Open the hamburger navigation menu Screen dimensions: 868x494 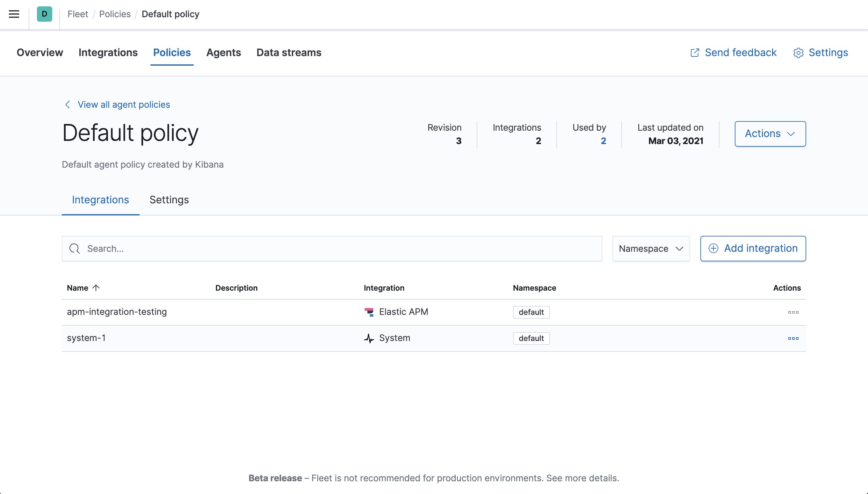pyautogui.click(x=14, y=14)
